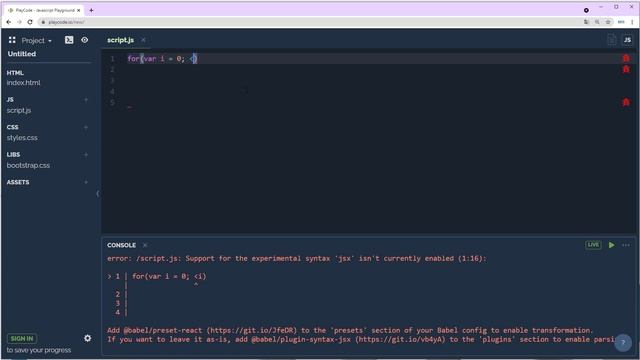Toggle the console panel icon in sidebar header
Viewport: 640px width, 360px height.
coord(69,40)
